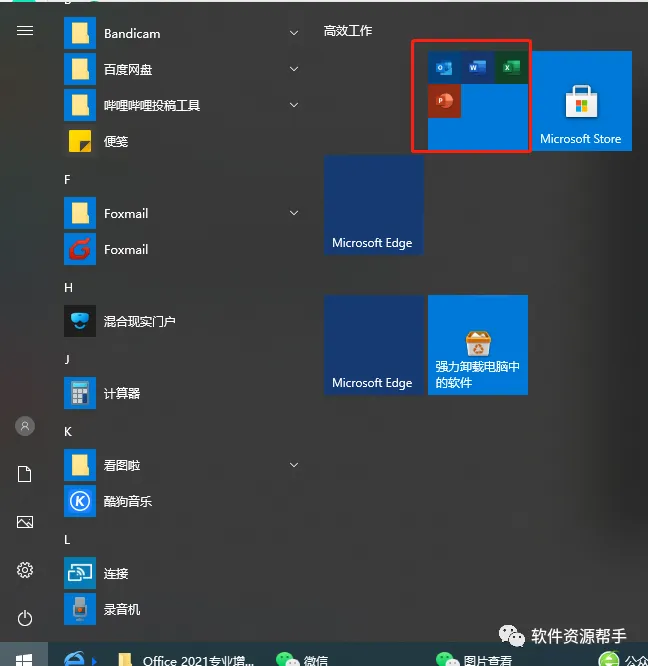Expand the Foxmail folder chevron
This screenshot has height=666, width=648.
point(294,213)
